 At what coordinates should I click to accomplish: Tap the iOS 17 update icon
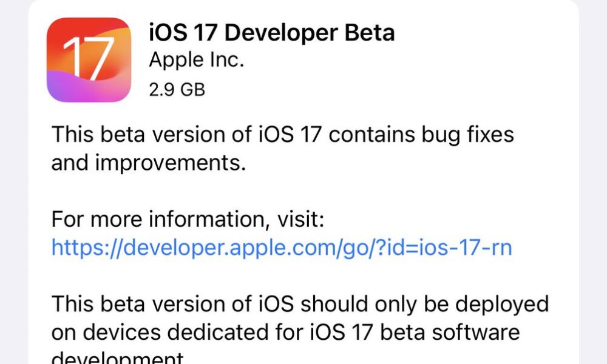[89, 60]
